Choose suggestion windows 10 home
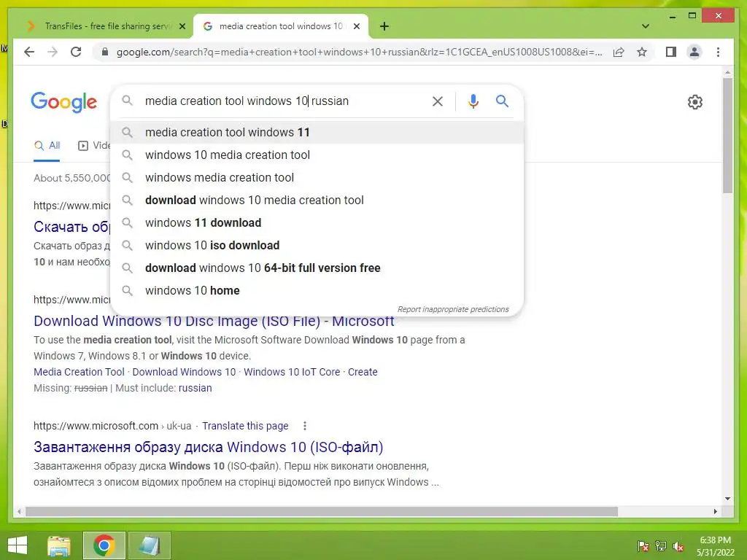 pyautogui.click(x=317, y=290)
